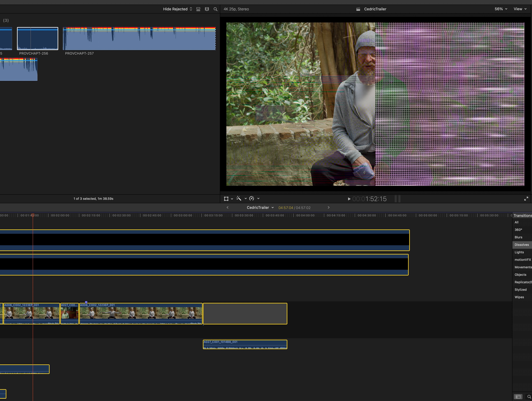
Task: Enter full screen viewer mode
Action: (x=526, y=199)
